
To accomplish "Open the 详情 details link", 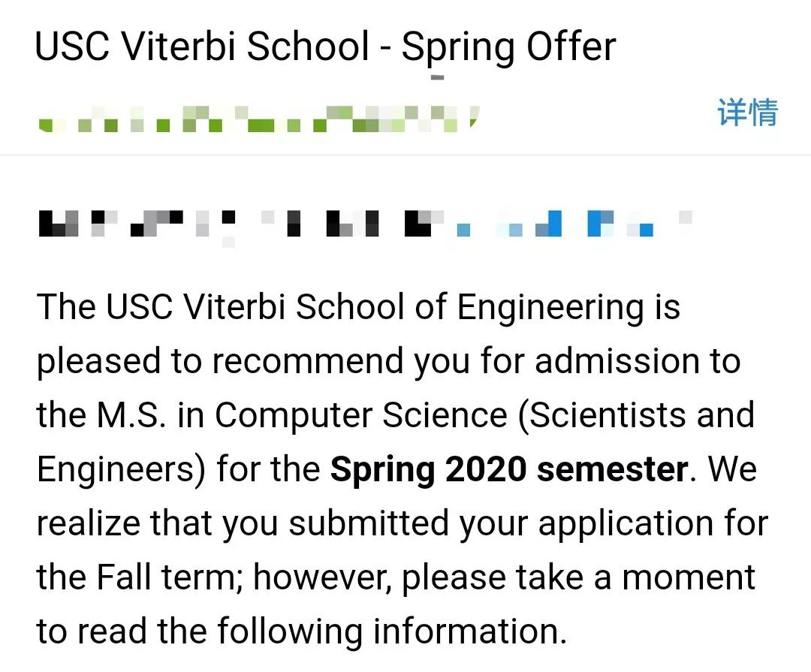I will coord(747,113).
